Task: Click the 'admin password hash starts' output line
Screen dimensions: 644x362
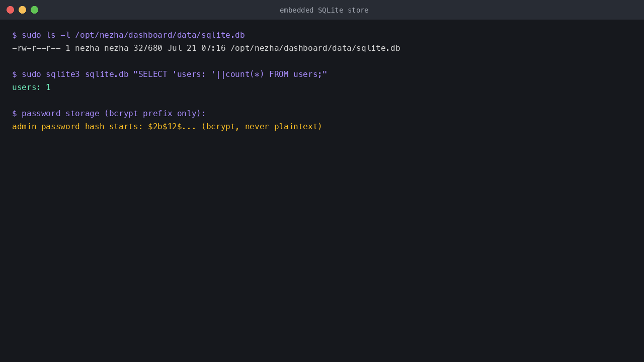Action: 167,127
